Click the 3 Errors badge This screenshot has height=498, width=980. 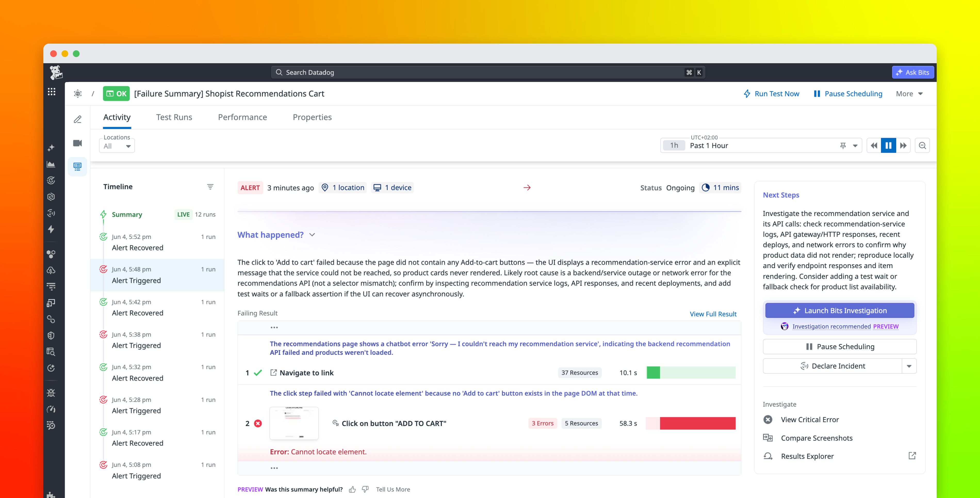pyautogui.click(x=543, y=423)
